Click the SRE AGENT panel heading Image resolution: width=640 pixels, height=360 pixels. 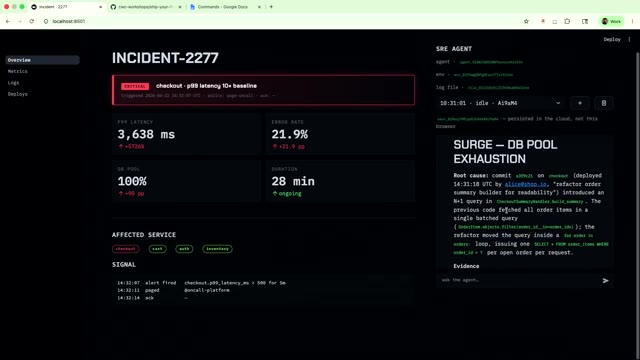point(454,49)
